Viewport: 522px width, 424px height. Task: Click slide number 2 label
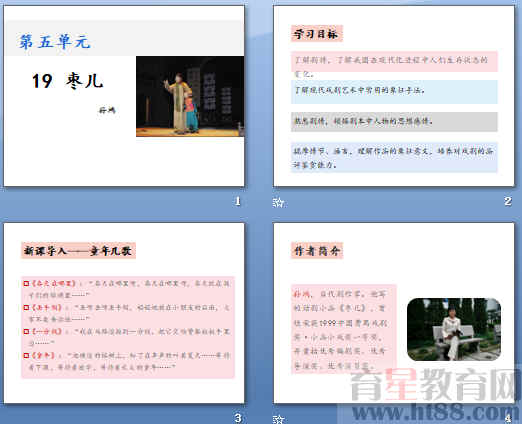click(x=508, y=201)
